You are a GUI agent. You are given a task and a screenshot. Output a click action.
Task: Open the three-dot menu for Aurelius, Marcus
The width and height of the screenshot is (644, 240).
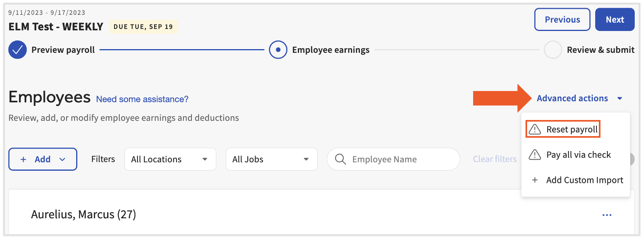(x=607, y=215)
